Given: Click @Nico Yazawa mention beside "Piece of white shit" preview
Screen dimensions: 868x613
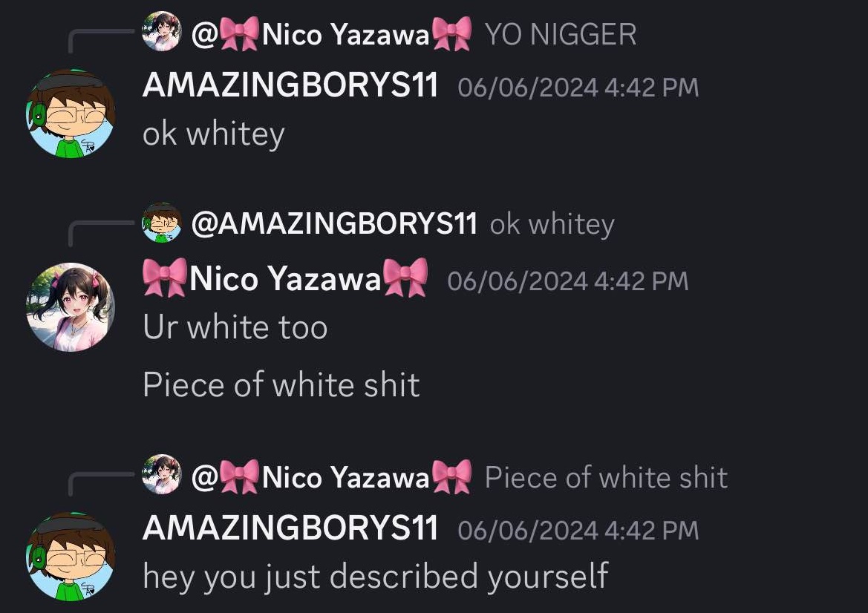Looking at the screenshot, I should (331, 477).
